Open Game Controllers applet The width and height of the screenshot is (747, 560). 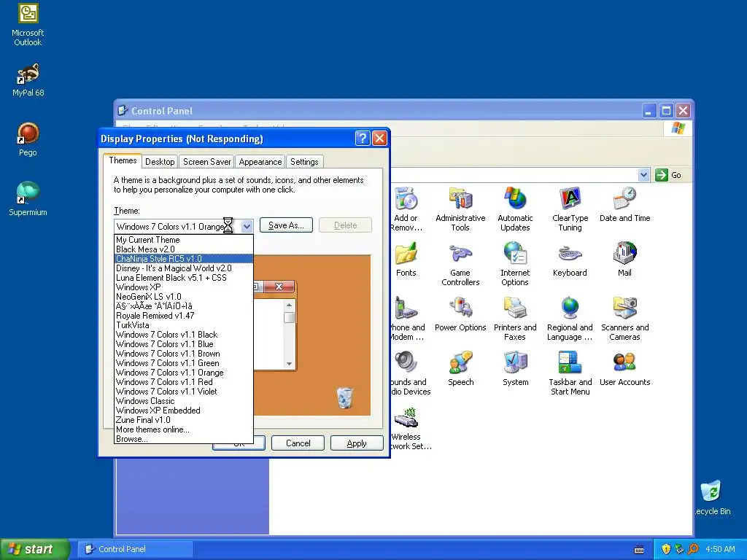point(460,264)
